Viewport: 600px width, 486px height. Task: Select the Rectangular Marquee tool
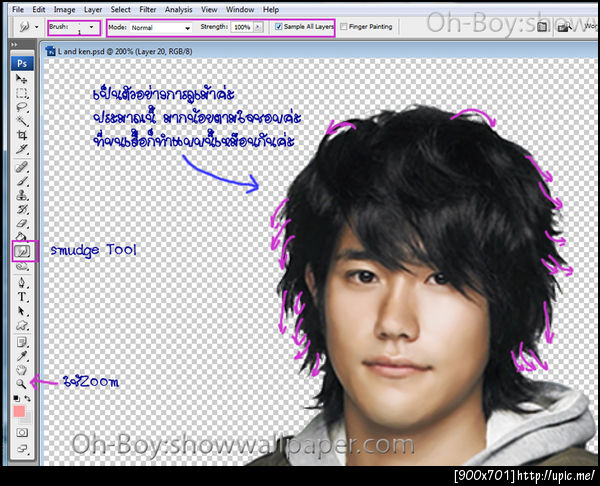(21, 93)
